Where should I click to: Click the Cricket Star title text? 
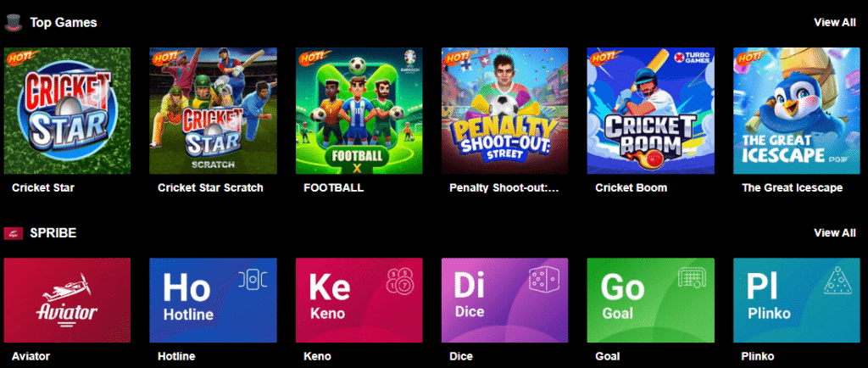(43, 188)
